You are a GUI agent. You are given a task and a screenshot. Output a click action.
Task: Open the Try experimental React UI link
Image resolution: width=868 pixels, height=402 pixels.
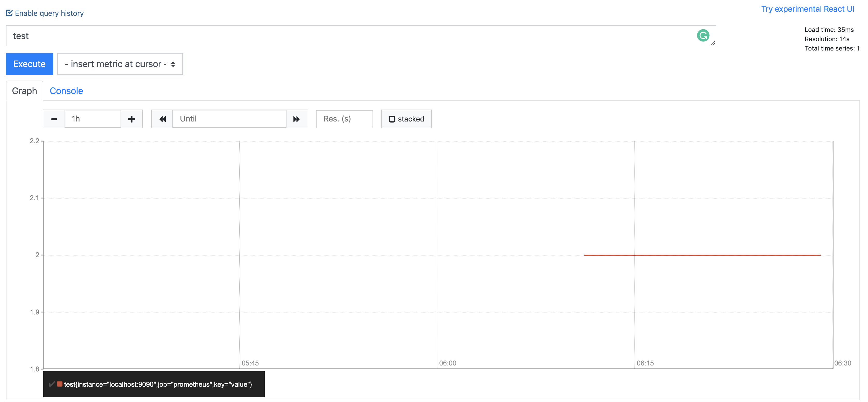807,9
